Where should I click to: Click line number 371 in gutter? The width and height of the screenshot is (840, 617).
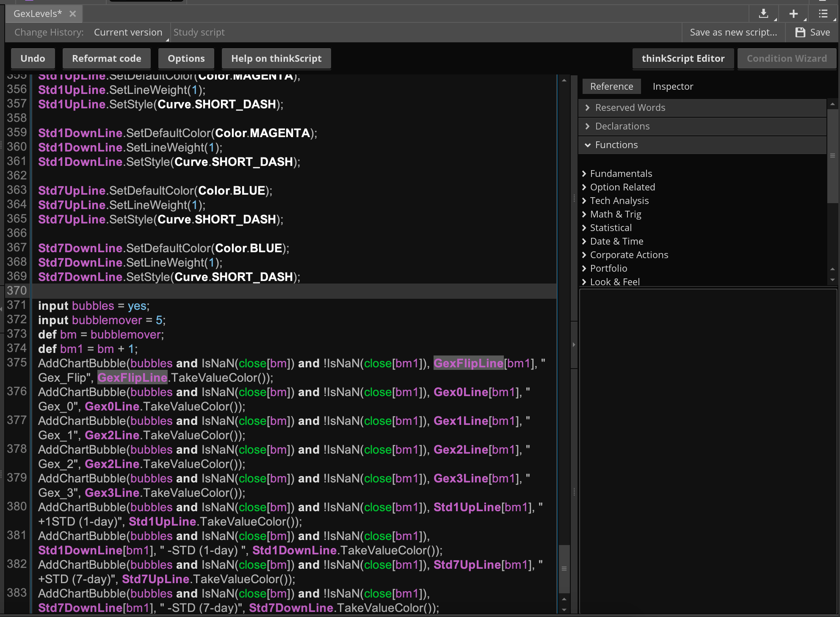pyautogui.click(x=17, y=305)
